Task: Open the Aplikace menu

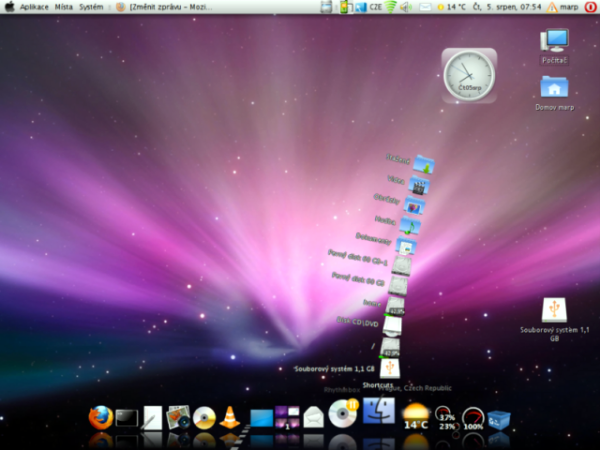Action: tap(34, 7)
